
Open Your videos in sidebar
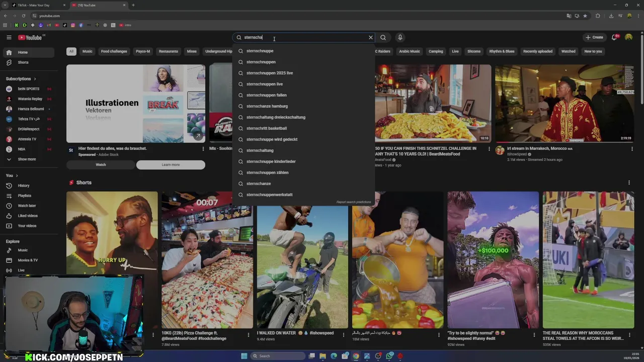pyautogui.click(x=29, y=226)
